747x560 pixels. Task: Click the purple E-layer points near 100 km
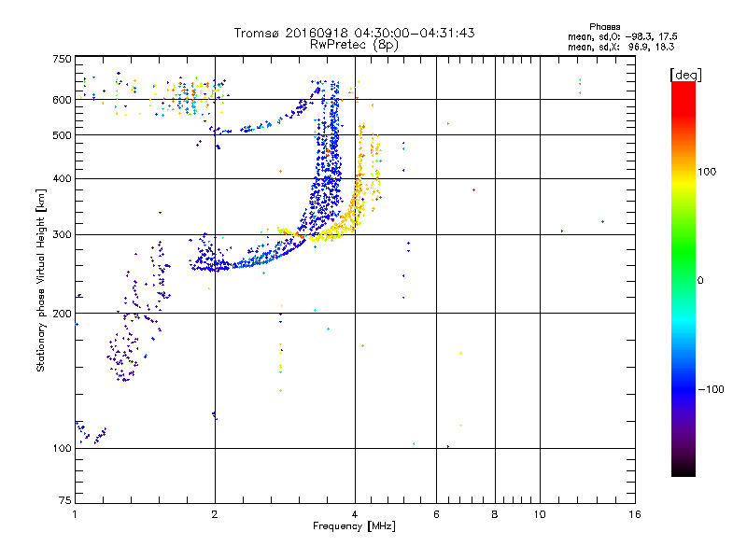92,433
